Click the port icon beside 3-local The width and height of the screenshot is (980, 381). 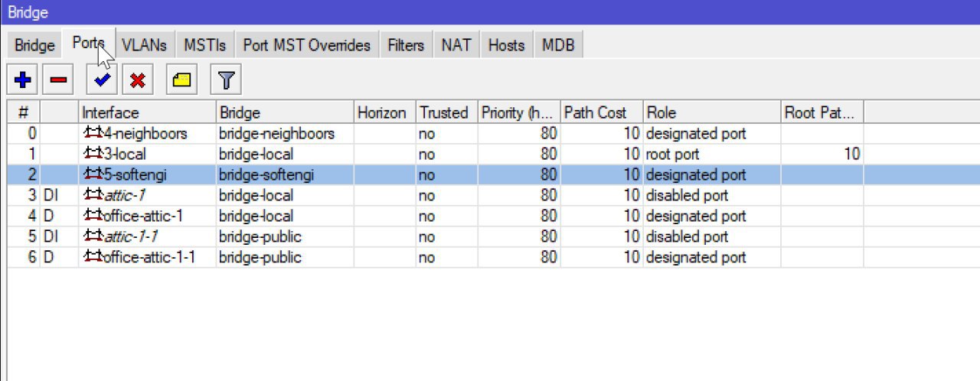click(93, 154)
